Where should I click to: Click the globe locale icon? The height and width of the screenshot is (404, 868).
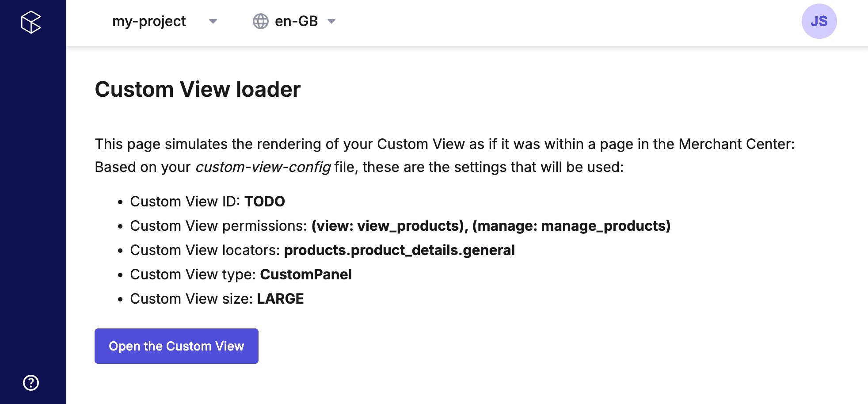tap(261, 21)
